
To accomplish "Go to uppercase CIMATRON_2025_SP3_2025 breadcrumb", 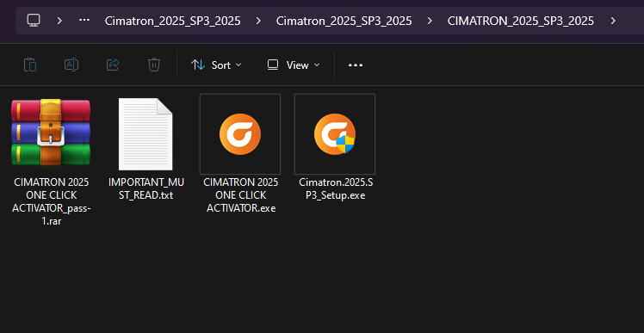I will pos(520,21).
